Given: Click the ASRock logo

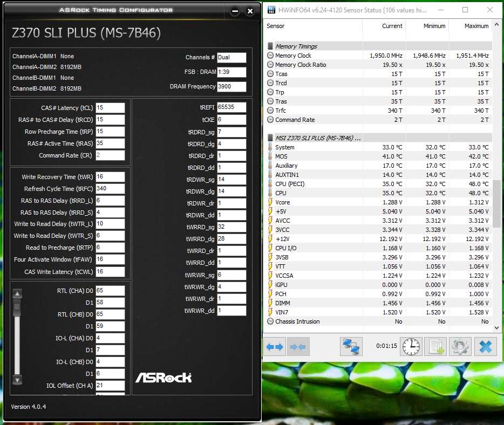Looking at the screenshot, I should (164, 378).
